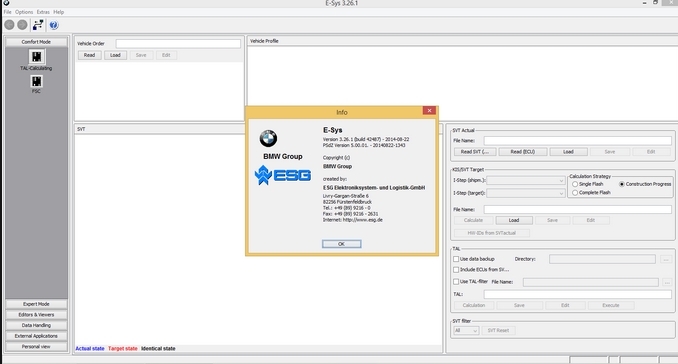Click Calculate in KIS/SVT Target
The width and height of the screenshot is (678, 364).
click(473, 220)
